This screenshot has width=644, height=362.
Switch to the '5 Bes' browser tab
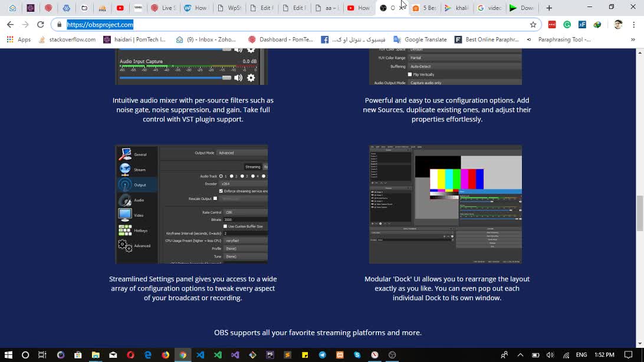[x=425, y=8]
